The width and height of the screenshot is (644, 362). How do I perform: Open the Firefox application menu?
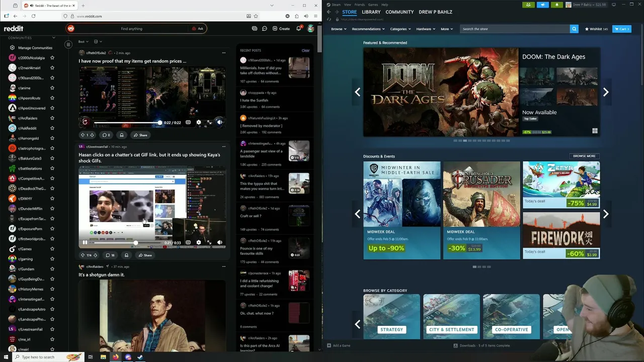(x=315, y=16)
